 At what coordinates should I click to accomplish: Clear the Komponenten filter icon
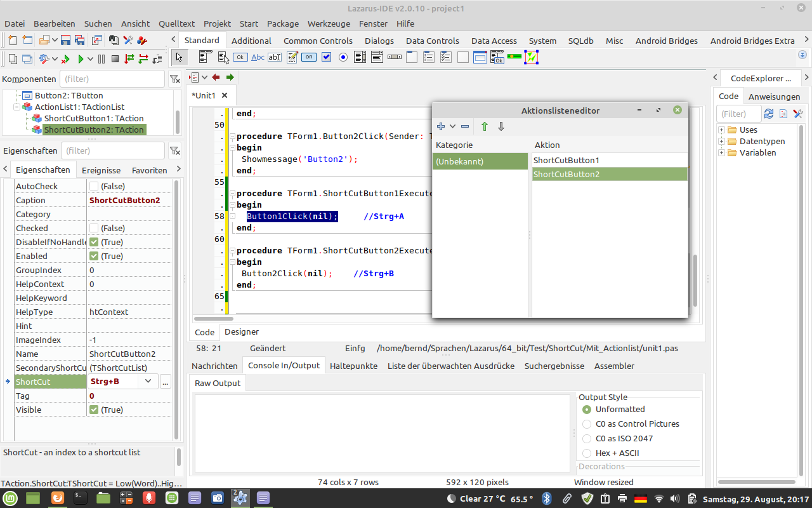(174, 79)
